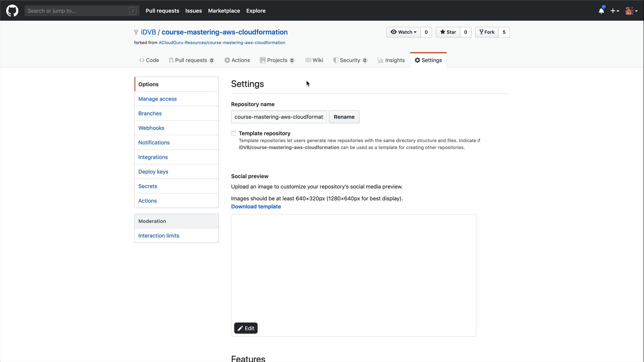Image resolution: width=644 pixels, height=362 pixels.
Task: Open the plus create-new dropdown
Action: pyautogui.click(x=614, y=11)
